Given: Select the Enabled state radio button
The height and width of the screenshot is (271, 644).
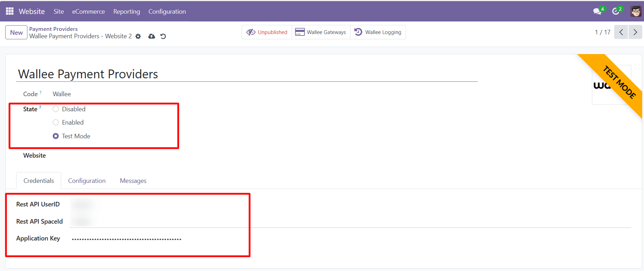Looking at the screenshot, I should click(x=56, y=123).
